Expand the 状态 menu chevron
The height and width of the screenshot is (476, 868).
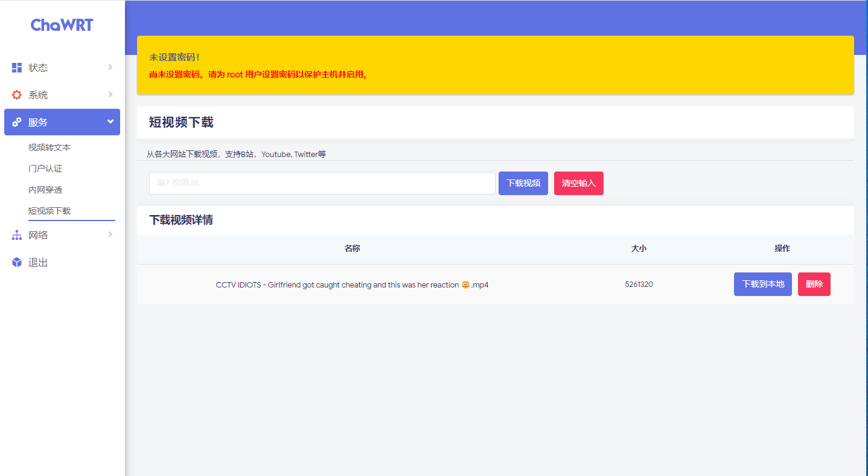point(110,67)
